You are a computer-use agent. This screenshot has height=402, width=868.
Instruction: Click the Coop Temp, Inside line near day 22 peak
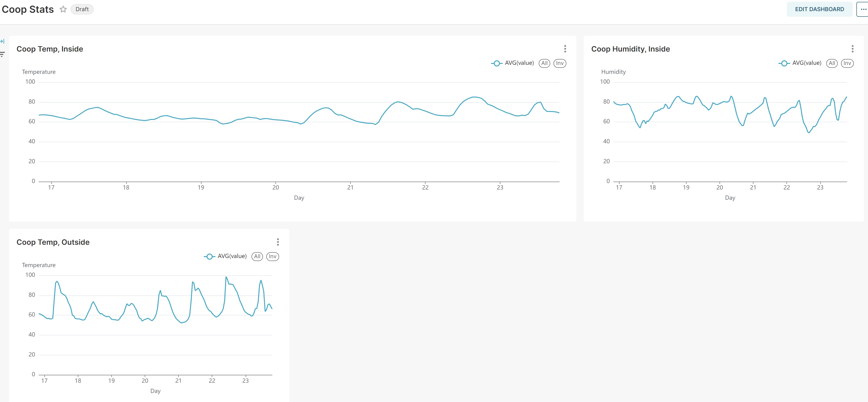[x=474, y=97]
